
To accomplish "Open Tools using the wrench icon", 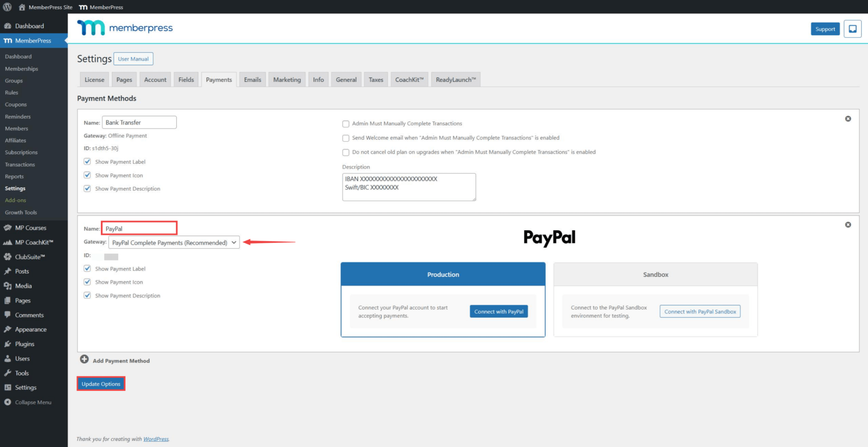I will coord(8,373).
